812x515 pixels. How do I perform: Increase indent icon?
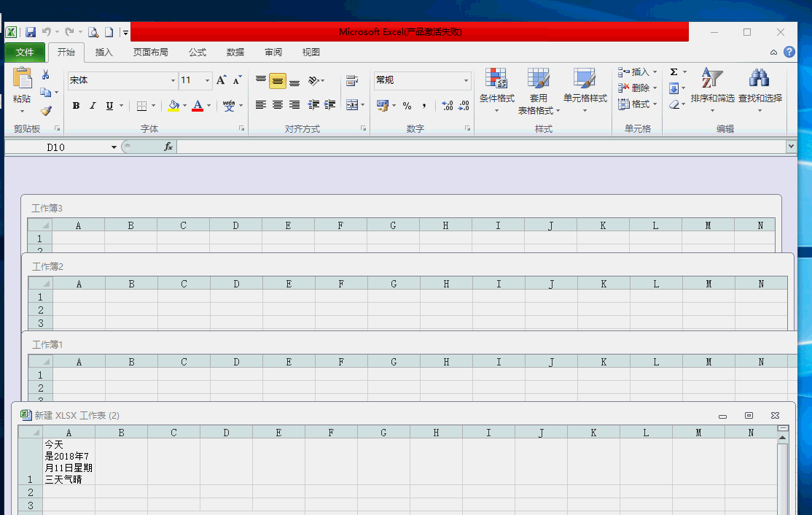(x=330, y=104)
